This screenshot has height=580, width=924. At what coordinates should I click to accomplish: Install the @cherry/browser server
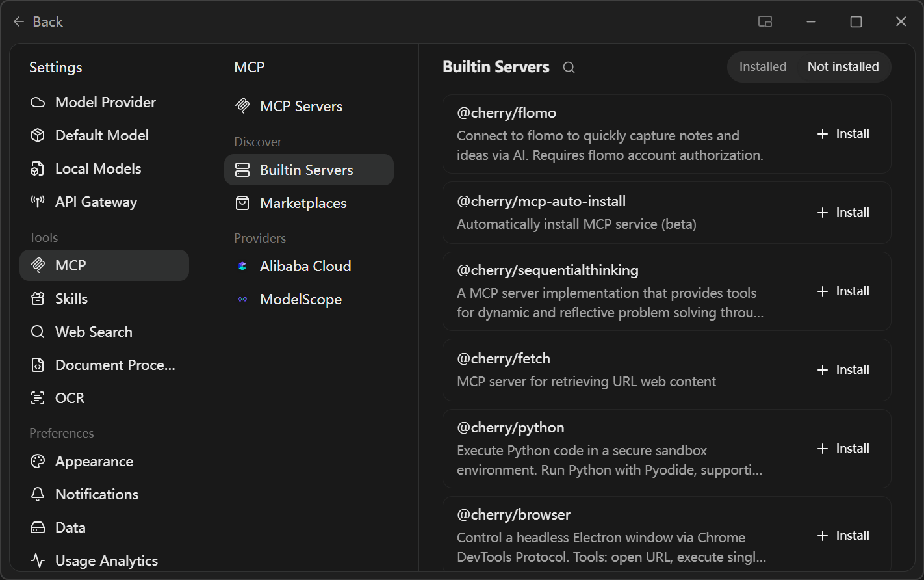pos(843,535)
